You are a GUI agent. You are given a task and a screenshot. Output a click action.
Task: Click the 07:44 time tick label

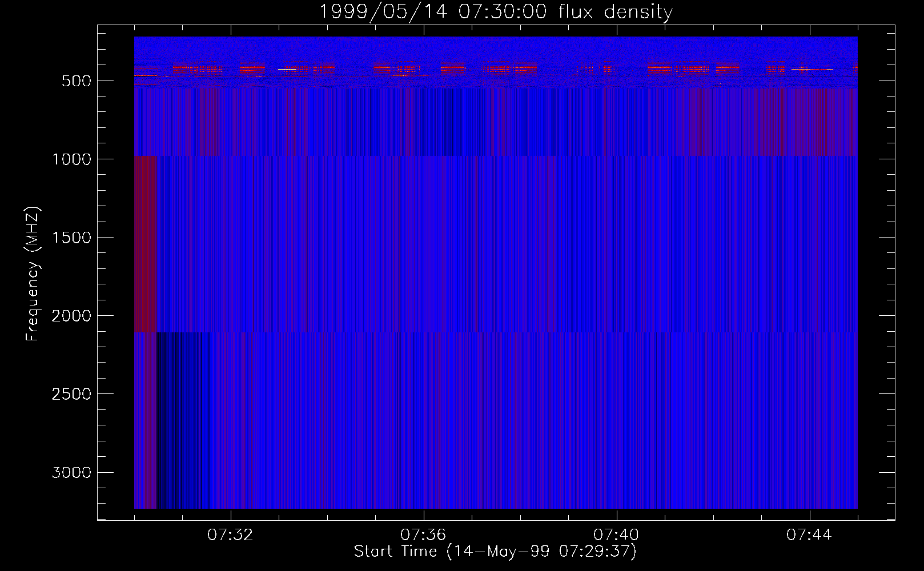[x=809, y=535]
